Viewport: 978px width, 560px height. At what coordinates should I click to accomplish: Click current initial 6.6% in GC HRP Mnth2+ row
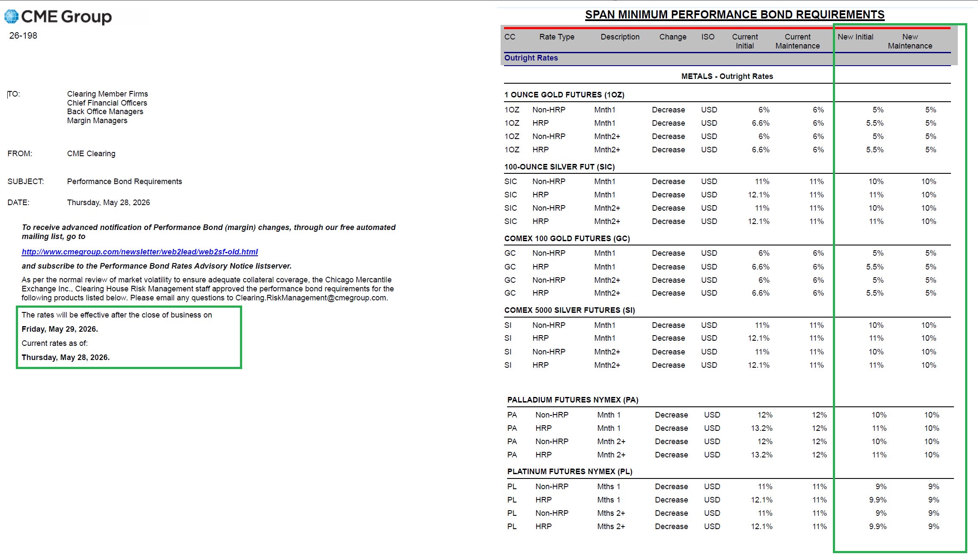[x=760, y=293]
